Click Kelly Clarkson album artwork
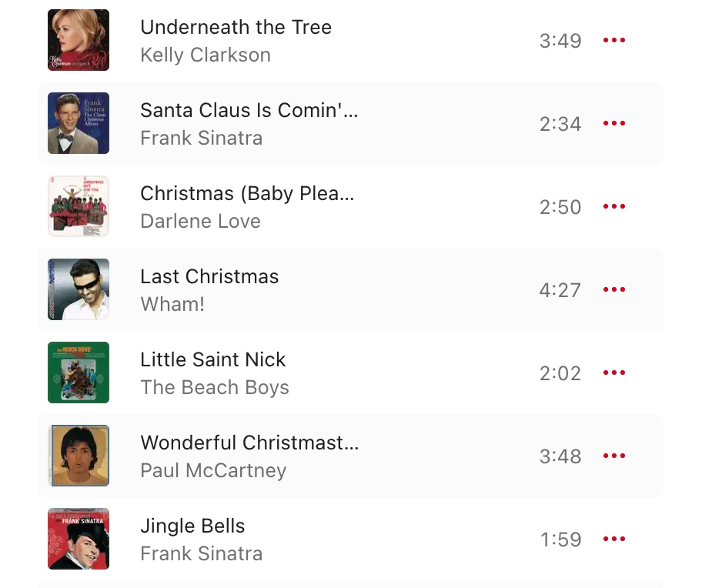The image size is (702, 588). point(79,40)
